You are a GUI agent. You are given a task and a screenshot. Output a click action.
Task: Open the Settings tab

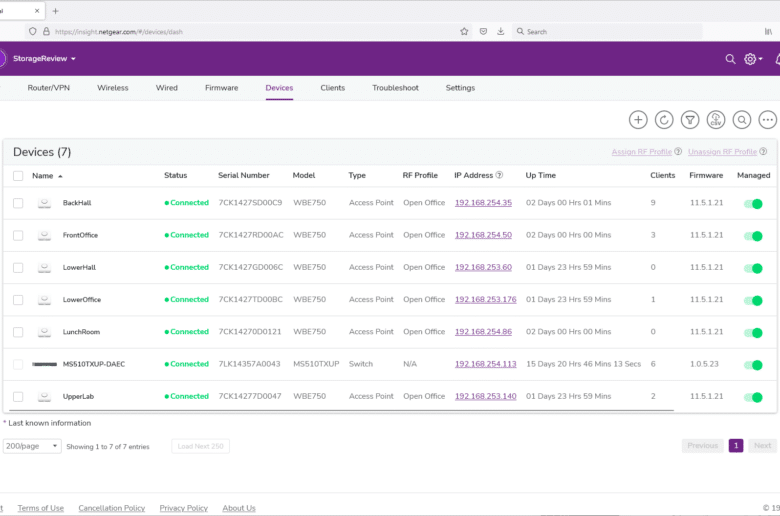coord(460,88)
